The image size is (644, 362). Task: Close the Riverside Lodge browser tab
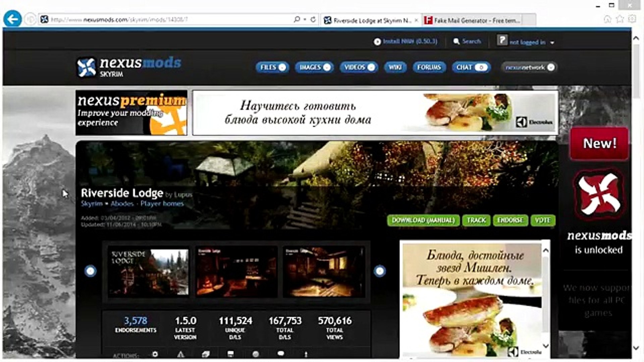tap(416, 20)
